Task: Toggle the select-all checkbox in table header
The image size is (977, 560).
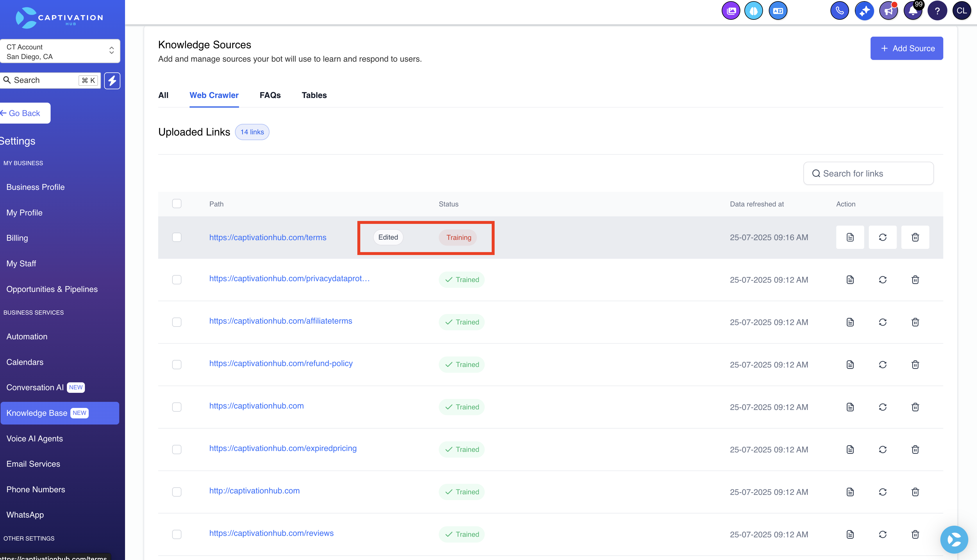Action: coord(176,204)
